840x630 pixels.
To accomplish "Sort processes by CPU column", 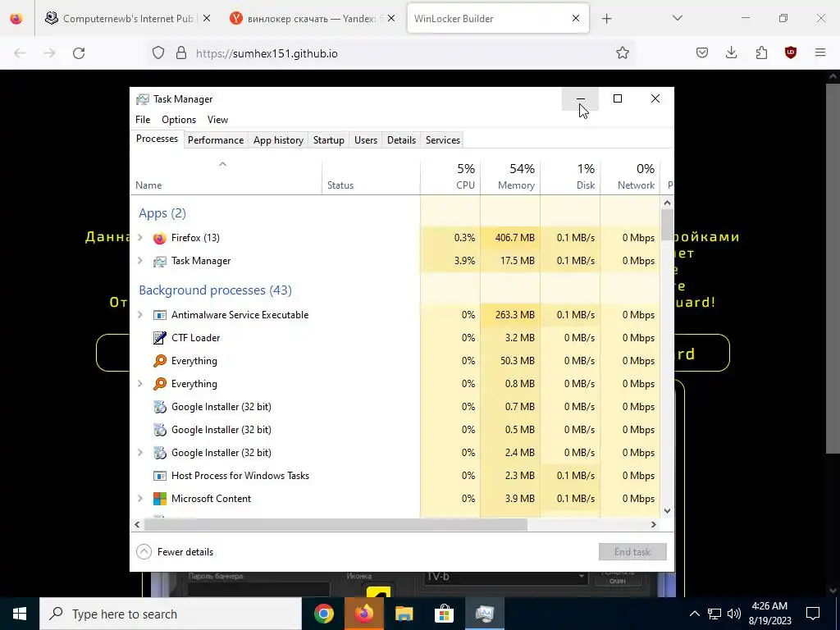I will coord(450,177).
